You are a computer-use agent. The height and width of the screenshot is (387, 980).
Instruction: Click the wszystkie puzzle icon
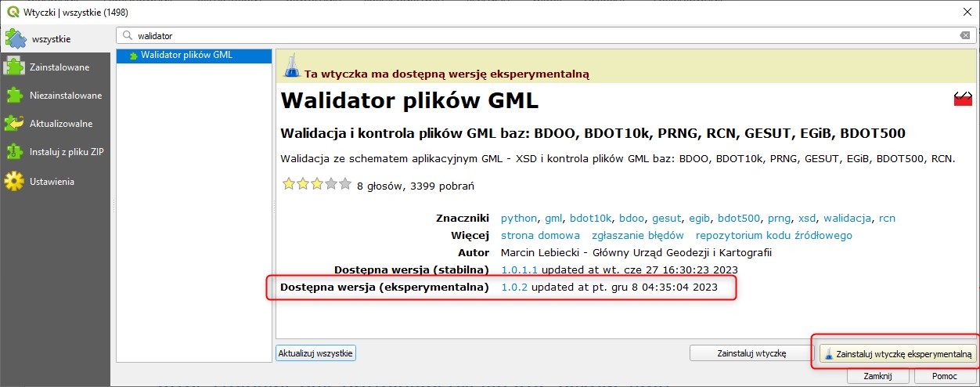(x=16, y=38)
